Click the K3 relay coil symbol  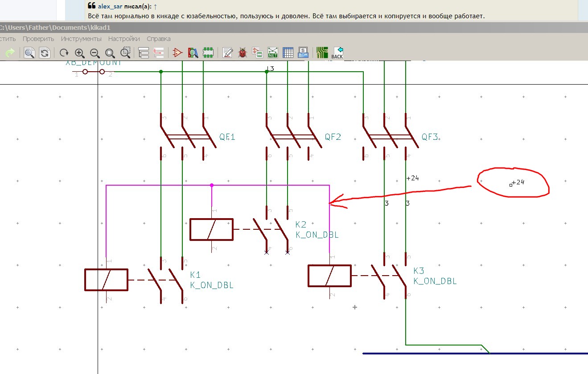pyautogui.click(x=329, y=276)
